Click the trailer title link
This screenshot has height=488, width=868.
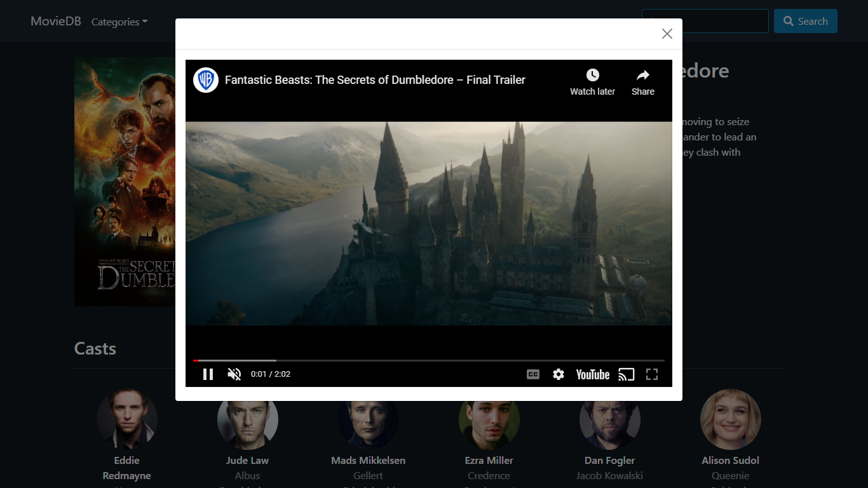click(x=375, y=80)
